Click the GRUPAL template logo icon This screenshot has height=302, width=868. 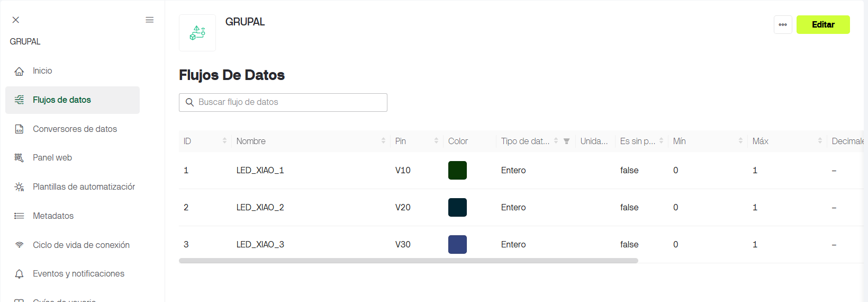coord(197,33)
